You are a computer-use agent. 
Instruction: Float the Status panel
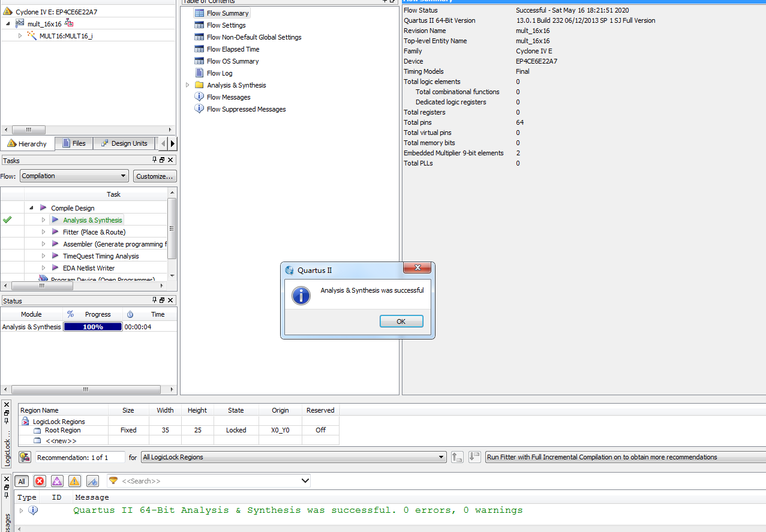pos(162,300)
